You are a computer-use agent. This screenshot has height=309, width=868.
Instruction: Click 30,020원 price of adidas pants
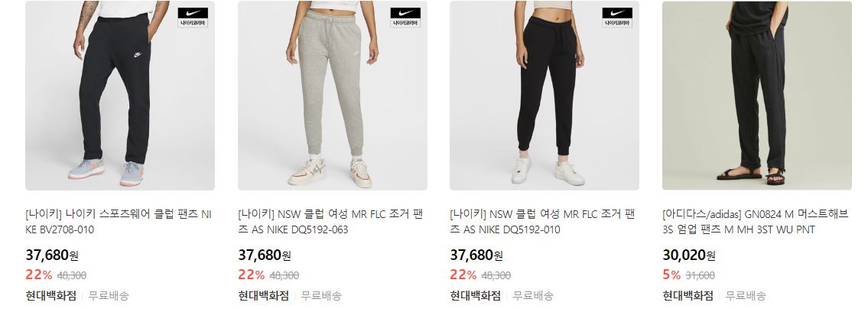[x=689, y=255]
